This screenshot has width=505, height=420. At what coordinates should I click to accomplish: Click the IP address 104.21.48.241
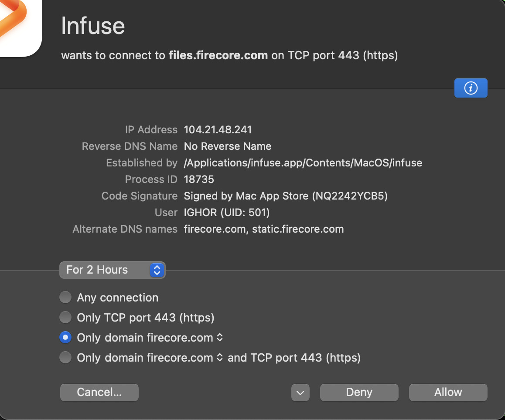(x=218, y=130)
